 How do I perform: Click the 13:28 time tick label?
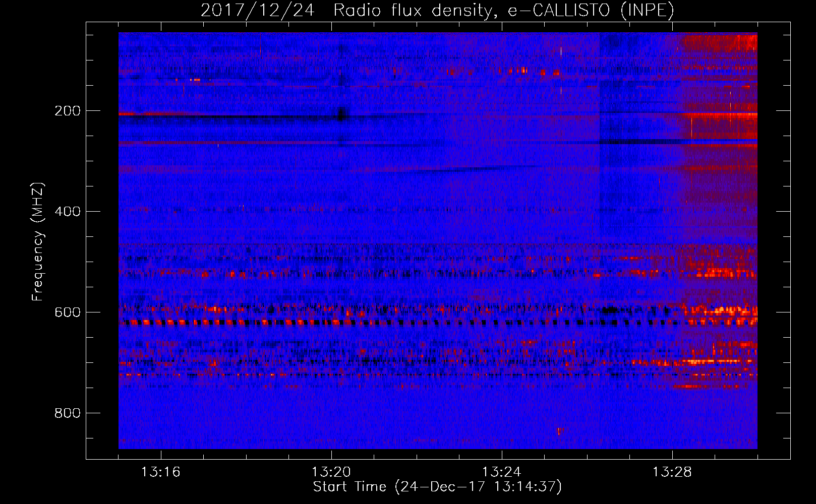pos(672,472)
